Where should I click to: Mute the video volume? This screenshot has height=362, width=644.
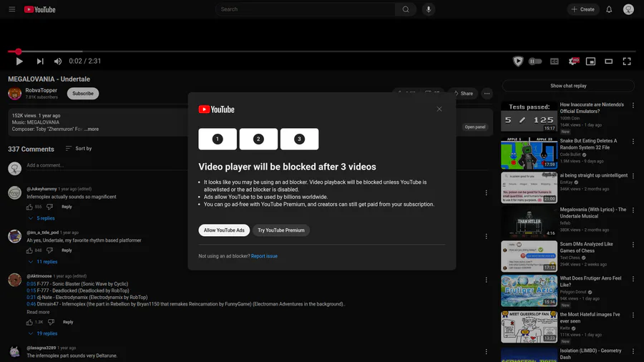[x=58, y=61]
